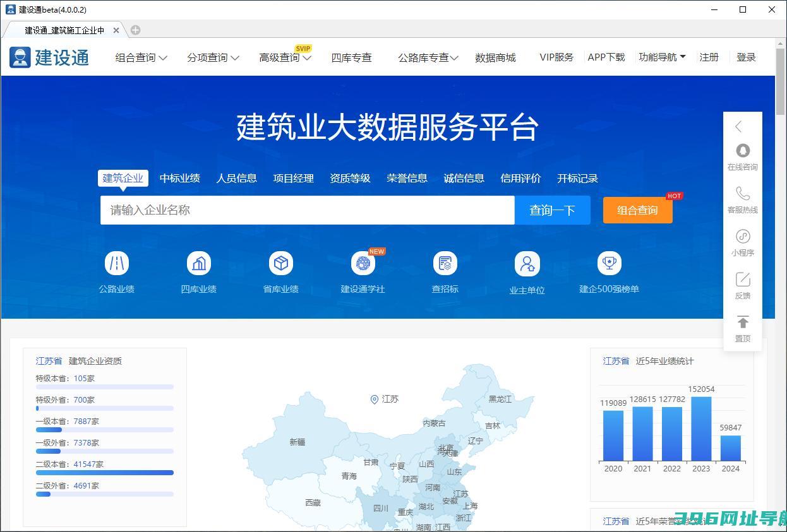This screenshot has width=787, height=532.
Task: Click 新疆 region on the map
Action: (297, 442)
